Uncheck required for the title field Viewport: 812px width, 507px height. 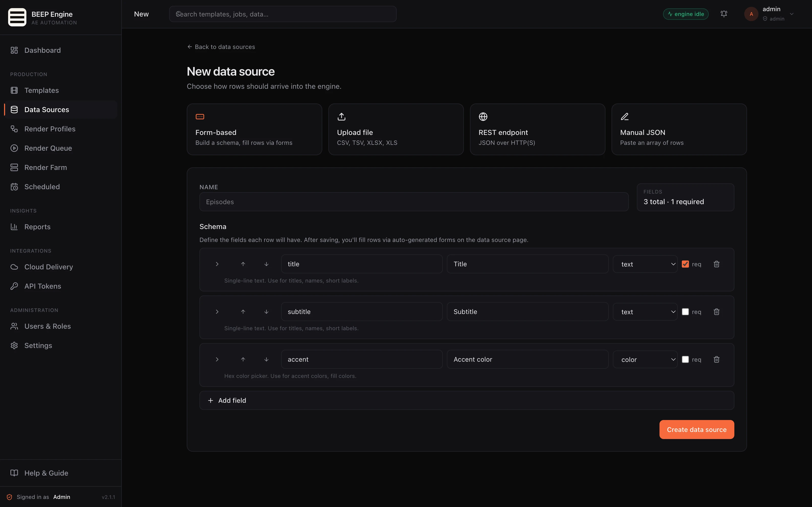pos(685,264)
